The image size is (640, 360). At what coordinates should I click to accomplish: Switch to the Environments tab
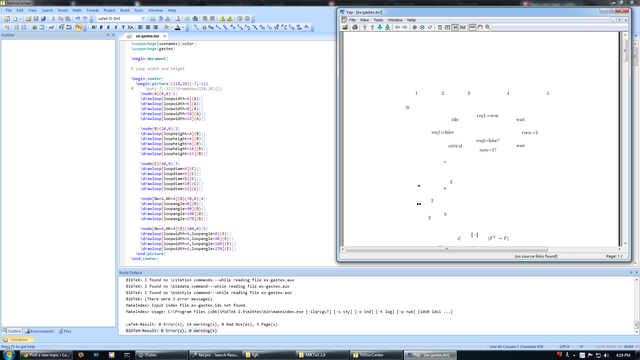click(40, 331)
